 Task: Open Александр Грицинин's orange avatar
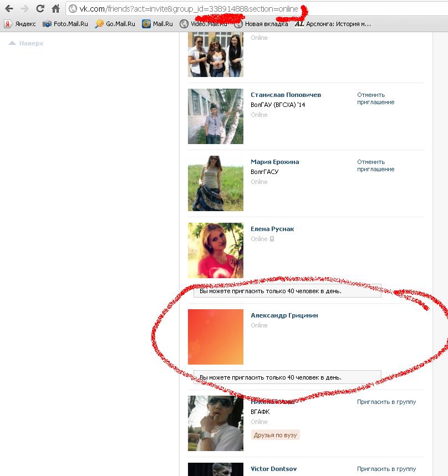pyautogui.click(x=216, y=337)
